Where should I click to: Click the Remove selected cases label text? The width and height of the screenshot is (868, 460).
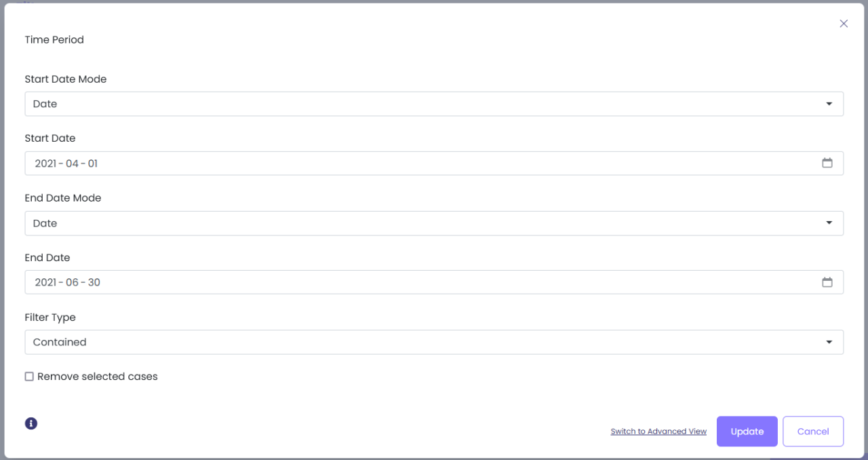(x=98, y=377)
